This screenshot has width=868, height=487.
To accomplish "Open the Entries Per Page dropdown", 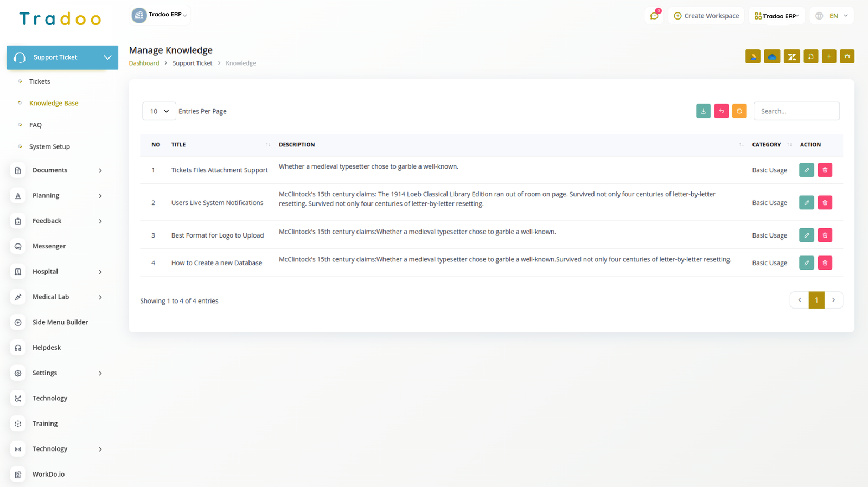I will (159, 111).
